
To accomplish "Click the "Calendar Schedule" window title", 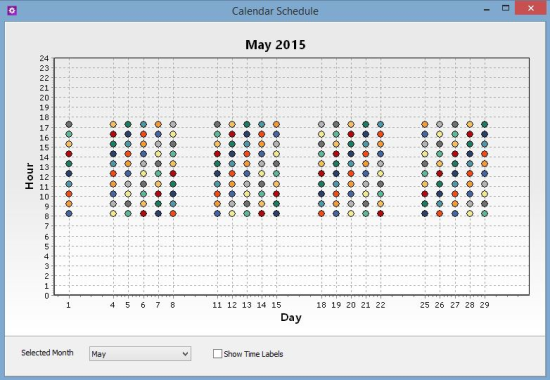I will click(275, 11).
